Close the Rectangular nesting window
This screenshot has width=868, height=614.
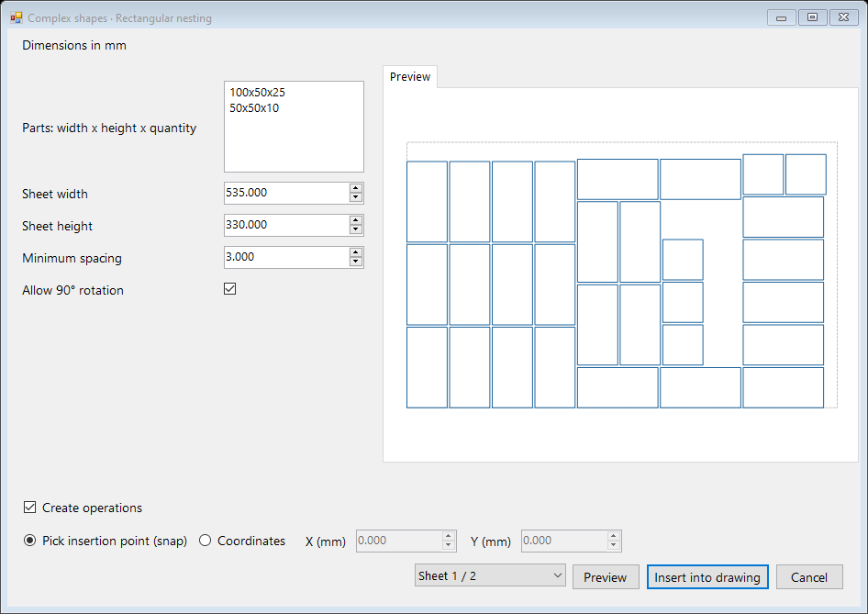pos(843,17)
